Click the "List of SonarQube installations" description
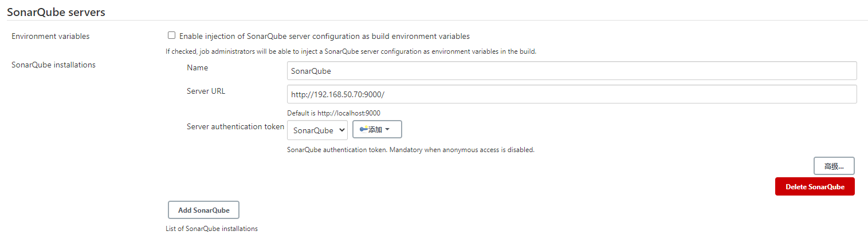Screen dimensions: 868x239 click(211, 229)
